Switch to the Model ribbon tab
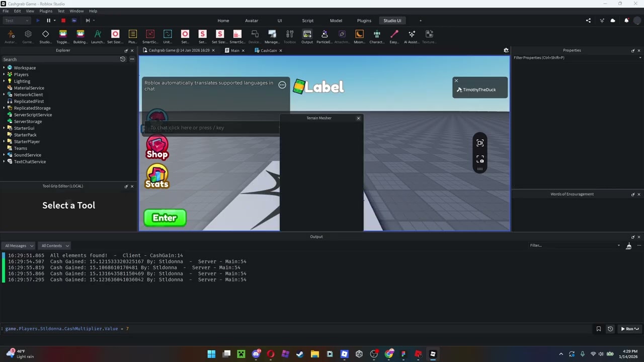644x362 pixels. (x=336, y=21)
